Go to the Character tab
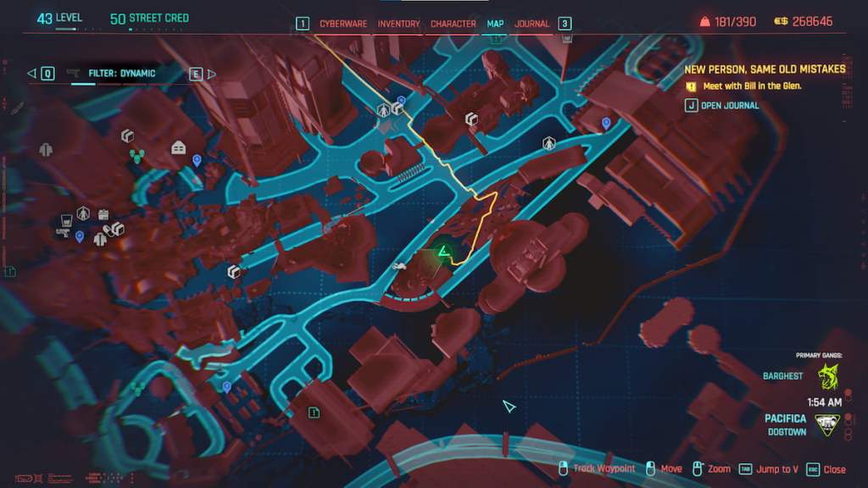Image resolution: width=868 pixels, height=488 pixels. pyautogui.click(x=453, y=24)
